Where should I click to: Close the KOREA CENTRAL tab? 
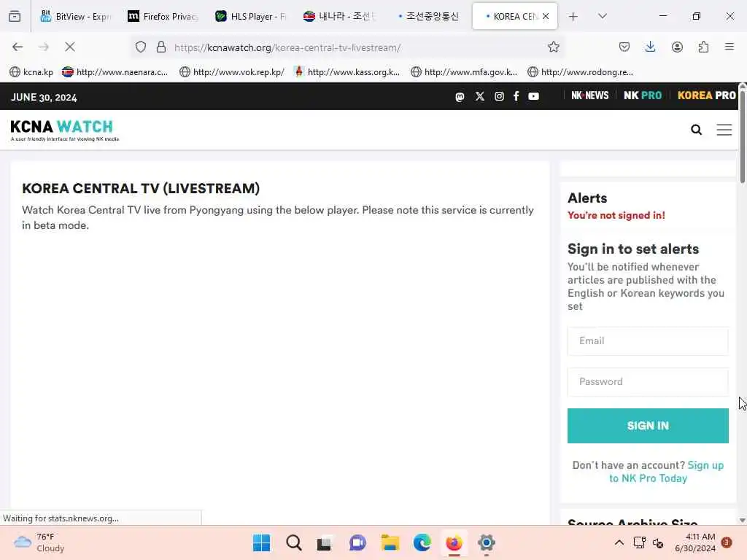546,16
